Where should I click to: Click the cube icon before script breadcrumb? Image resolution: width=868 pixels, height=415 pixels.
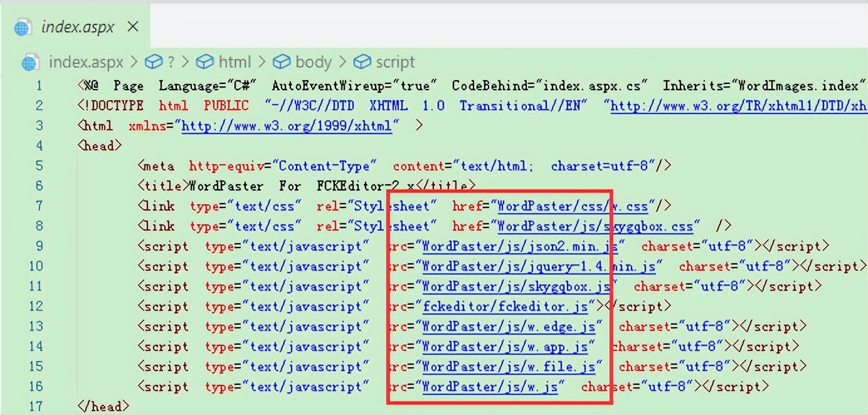tap(362, 62)
